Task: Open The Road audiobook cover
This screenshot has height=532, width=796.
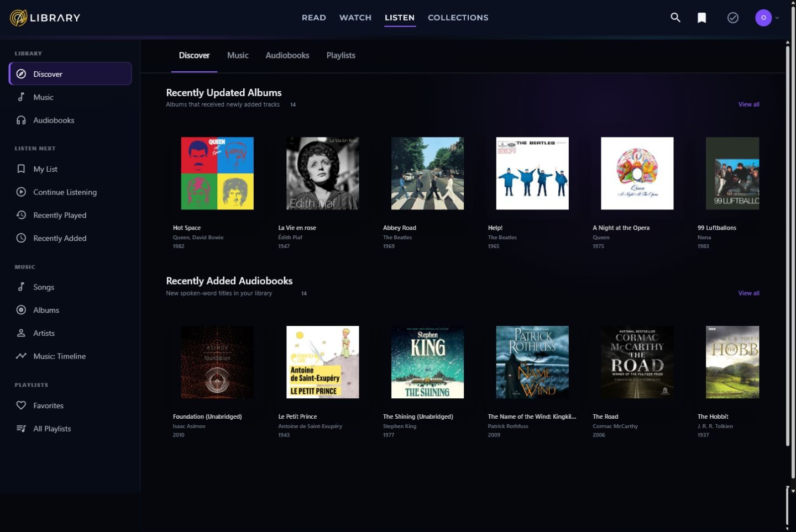Action: (x=637, y=362)
